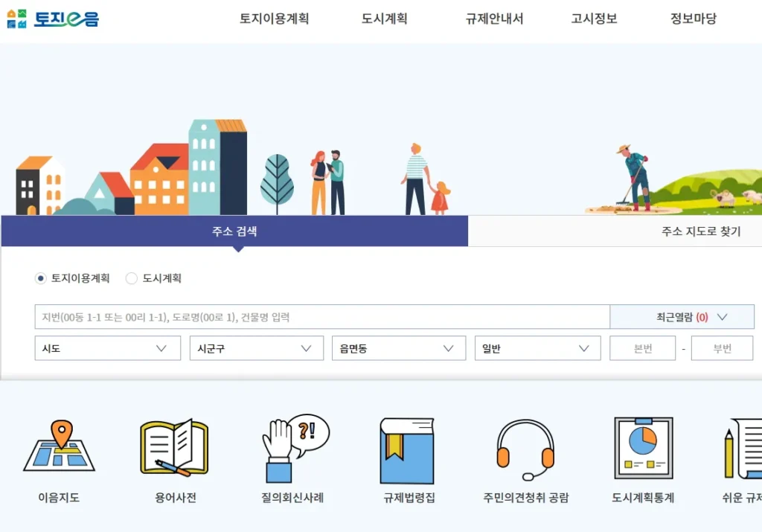Open the 고시정보 menu
The width and height of the screenshot is (762, 532).
(594, 19)
